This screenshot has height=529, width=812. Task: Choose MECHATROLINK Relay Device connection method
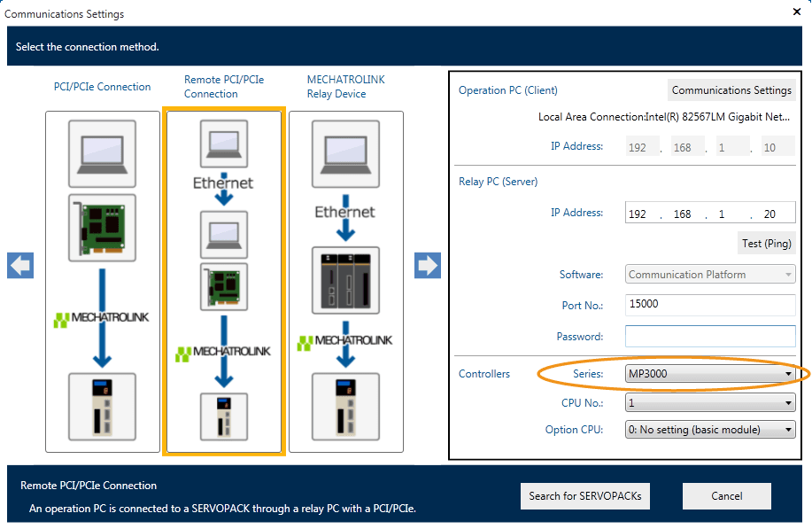pyautogui.click(x=345, y=87)
